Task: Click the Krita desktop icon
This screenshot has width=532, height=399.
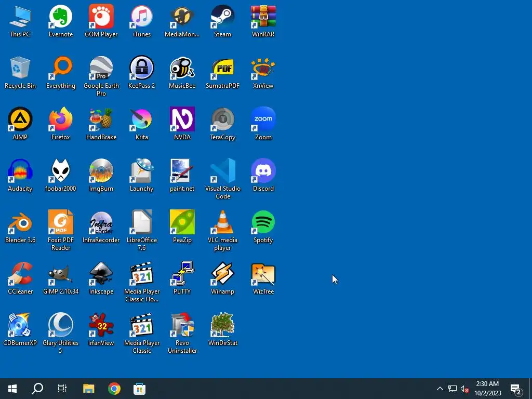Action: (x=141, y=119)
